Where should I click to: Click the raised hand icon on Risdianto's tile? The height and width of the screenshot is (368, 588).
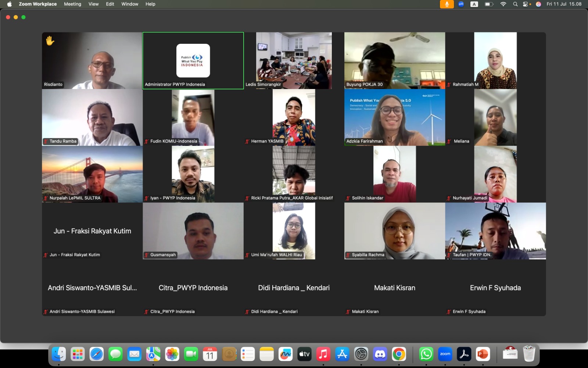click(x=50, y=40)
